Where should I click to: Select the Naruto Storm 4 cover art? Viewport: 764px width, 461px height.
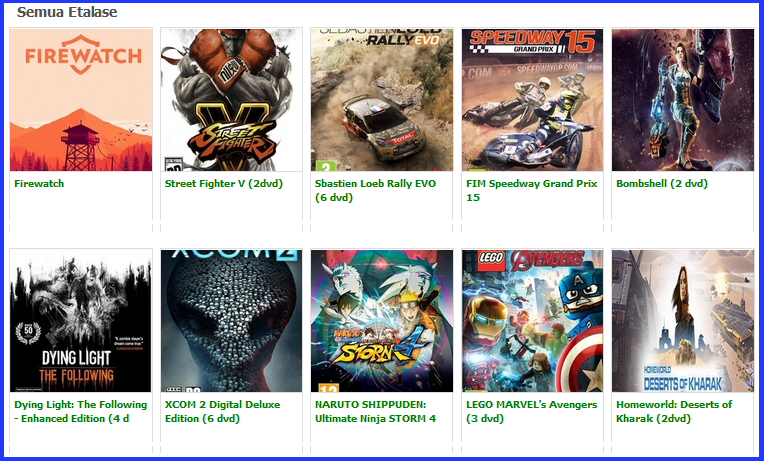coord(382,321)
